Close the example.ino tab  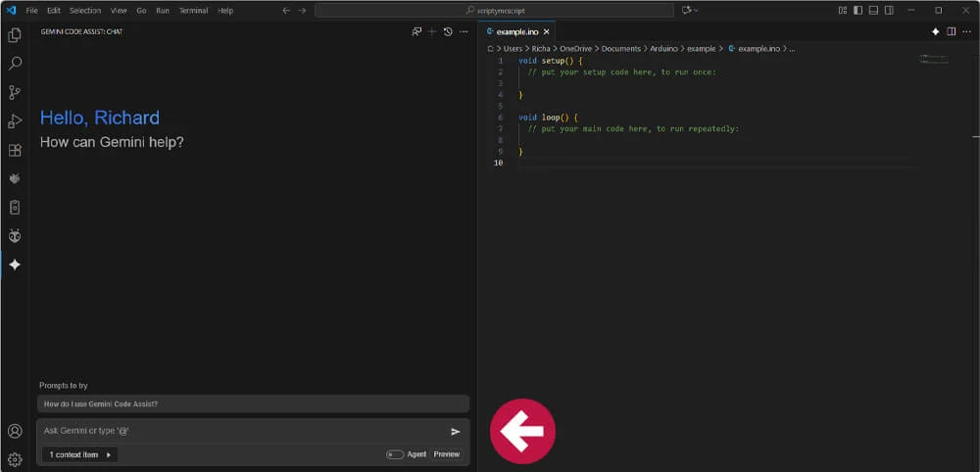point(546,32)
